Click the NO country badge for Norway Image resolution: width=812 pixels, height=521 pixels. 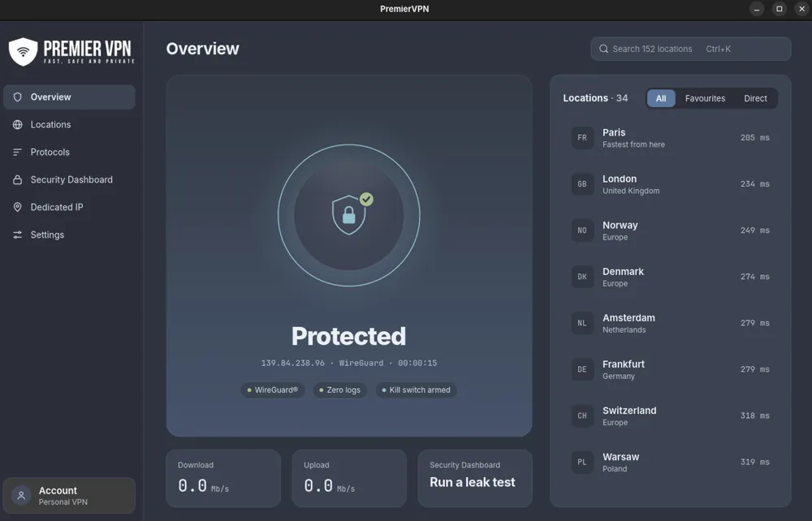point(582,230)
